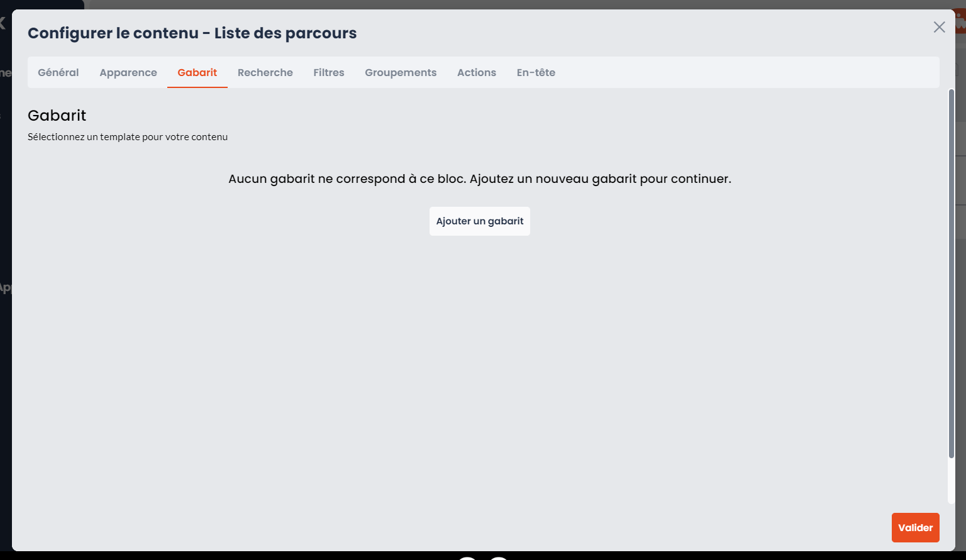Open the En-tête tab

point(536,72)
